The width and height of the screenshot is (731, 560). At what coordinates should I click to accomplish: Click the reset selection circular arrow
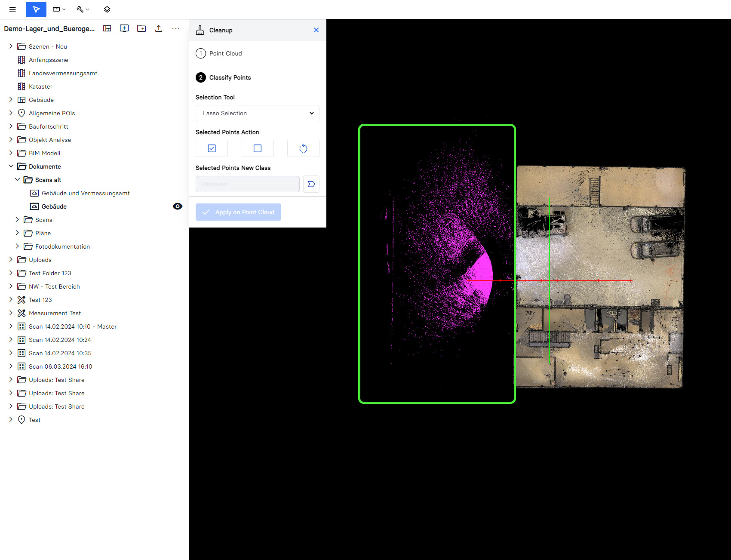point(303,148)
